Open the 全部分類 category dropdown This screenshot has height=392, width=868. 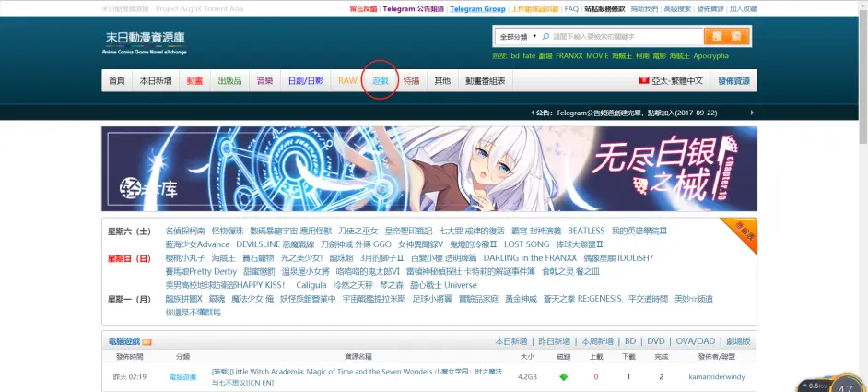[518, 37]
